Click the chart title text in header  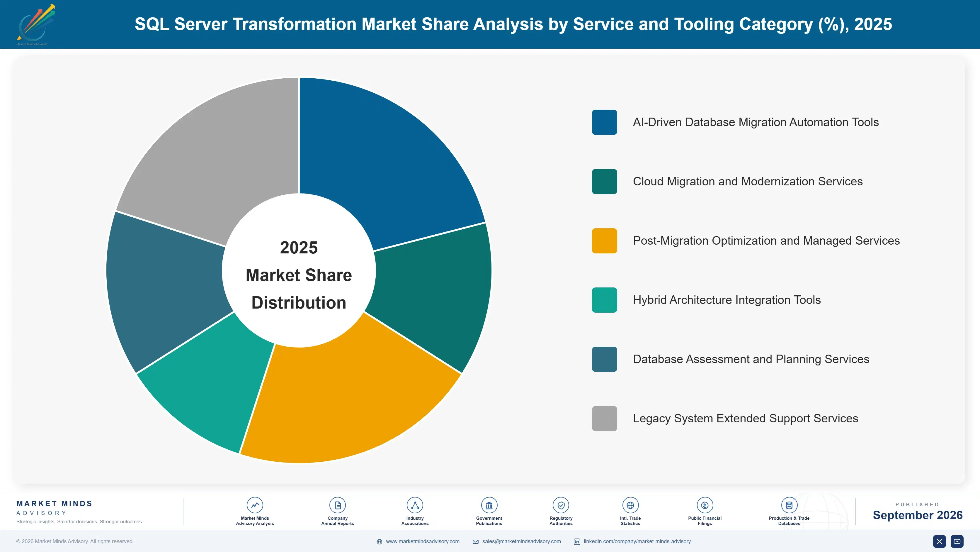coord(513,24)
